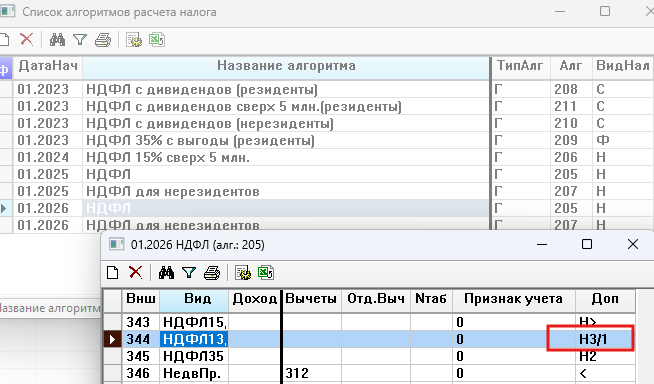Click the Признак учета column header
Screen dimensions: 654x384
[x=513, y=299]
